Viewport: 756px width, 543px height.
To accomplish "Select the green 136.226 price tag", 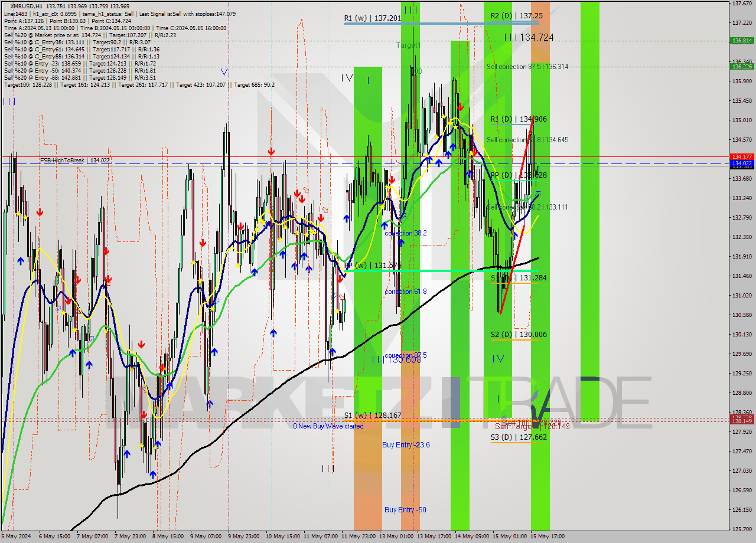I will click(x=742, y=67).
